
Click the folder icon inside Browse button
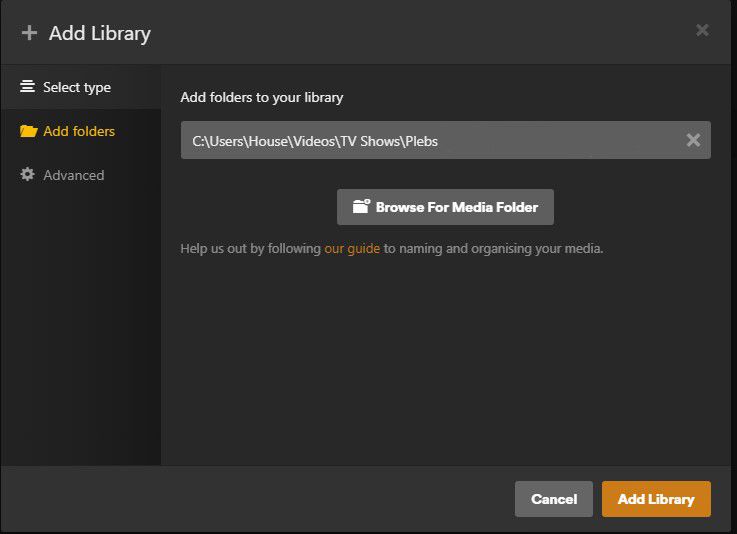point(361,206)
